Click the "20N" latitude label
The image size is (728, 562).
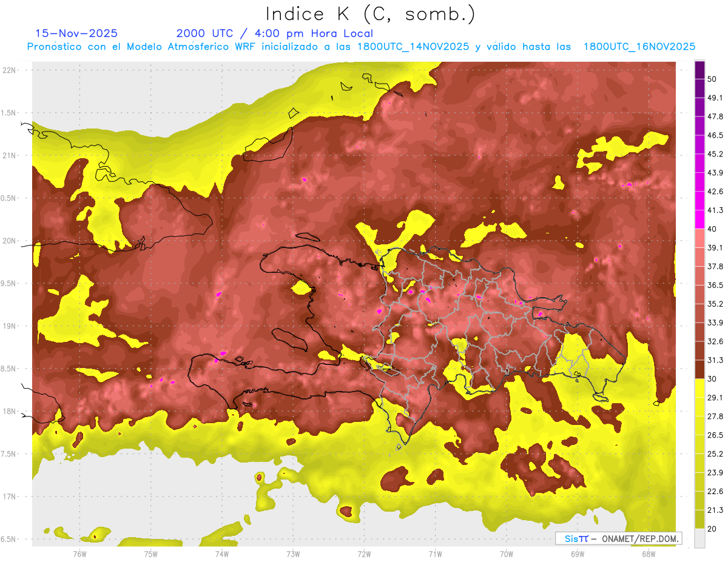click(x=9, y=241)
